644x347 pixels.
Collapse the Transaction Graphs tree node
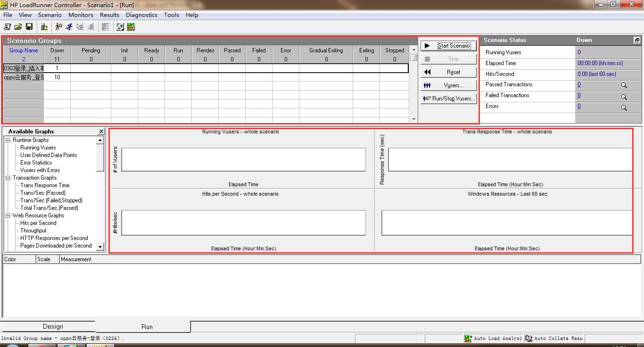pyautogui.click(x=8, y=178)
